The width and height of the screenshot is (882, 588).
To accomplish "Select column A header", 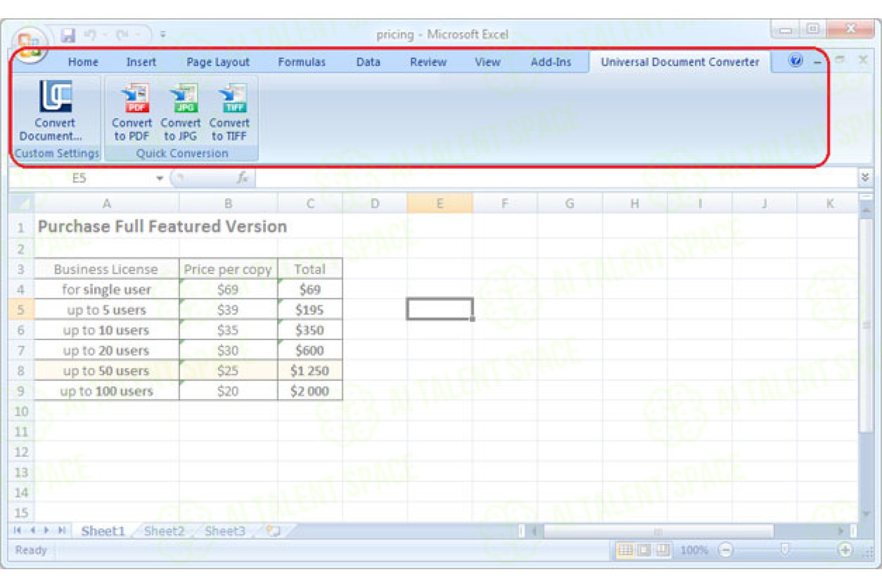I will point(106,203).
